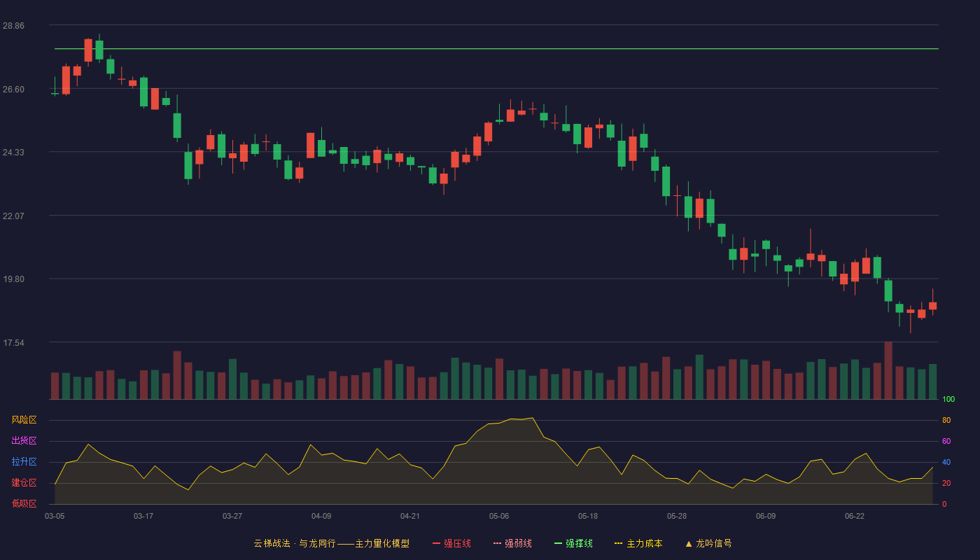The image size is (980, 560).
Task: Click the 22.07 price axis label
Action: coord(13,216)
